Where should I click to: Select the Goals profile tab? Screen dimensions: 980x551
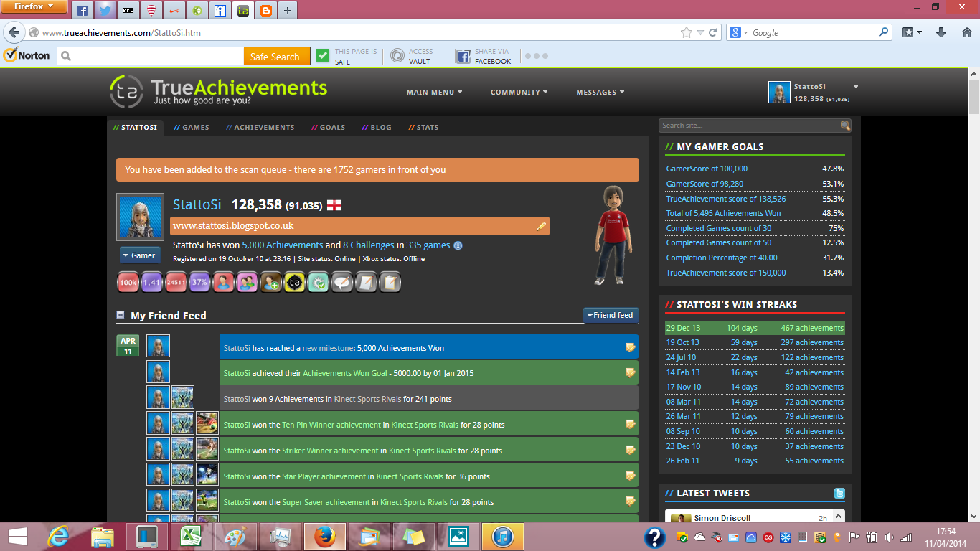point(328,127)
